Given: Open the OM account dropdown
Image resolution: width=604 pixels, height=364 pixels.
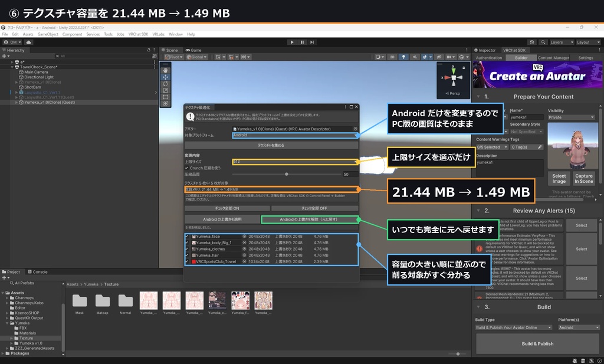Looking at the screenshot, I should pos(12,42).
